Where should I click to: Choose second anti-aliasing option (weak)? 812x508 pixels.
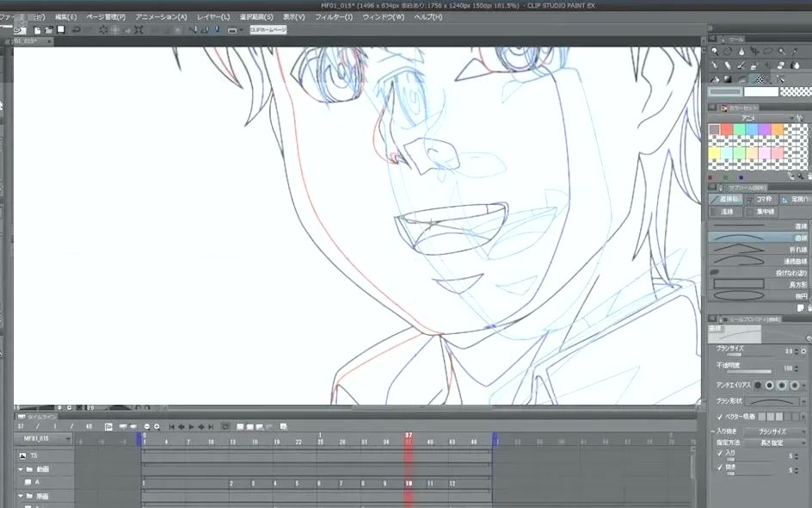coord(770,385)
